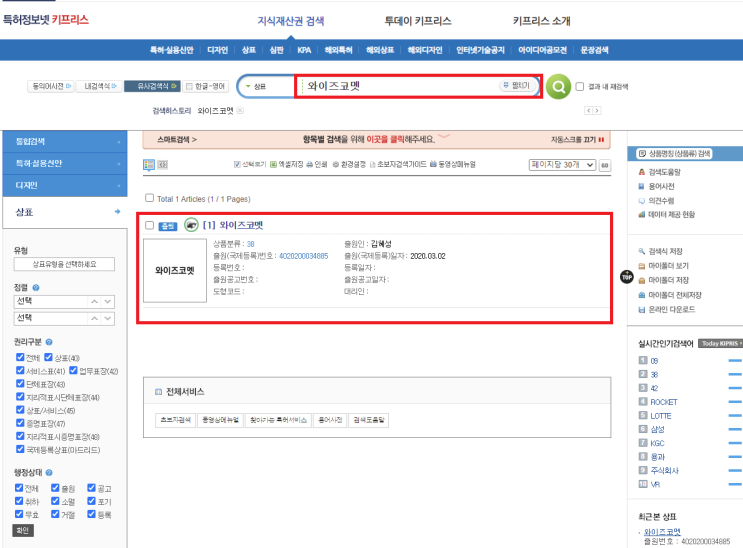Click the black TOP round button
Image resolution: width=743 pixels, height=548 pixels.
627,276
